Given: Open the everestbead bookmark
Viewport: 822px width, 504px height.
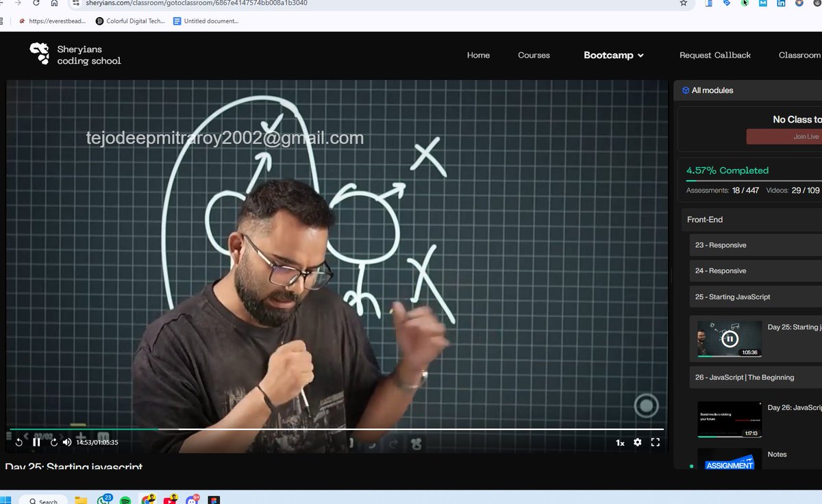Looking at the screenshot, I should pos(53,21).
